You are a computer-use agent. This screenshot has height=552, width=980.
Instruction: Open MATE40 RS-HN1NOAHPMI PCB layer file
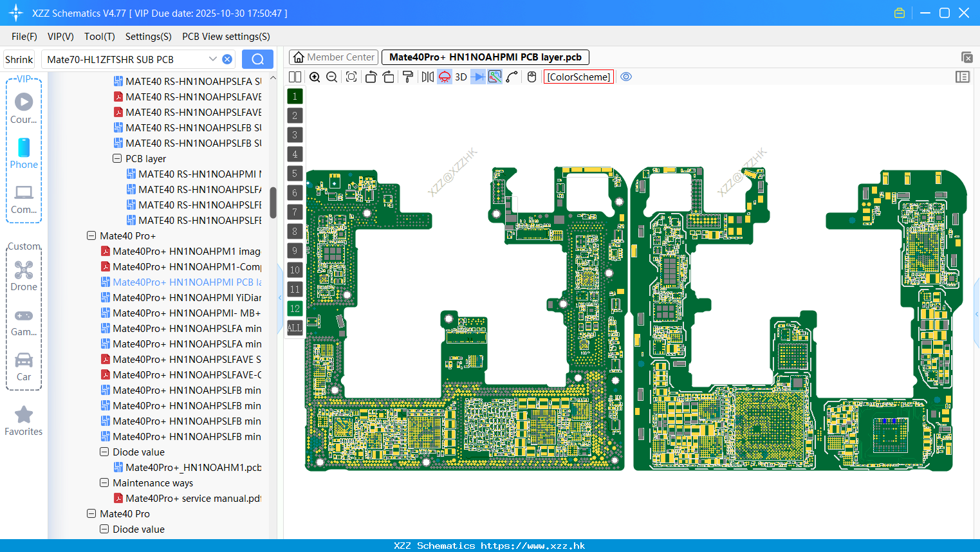(x=194, y=174)
